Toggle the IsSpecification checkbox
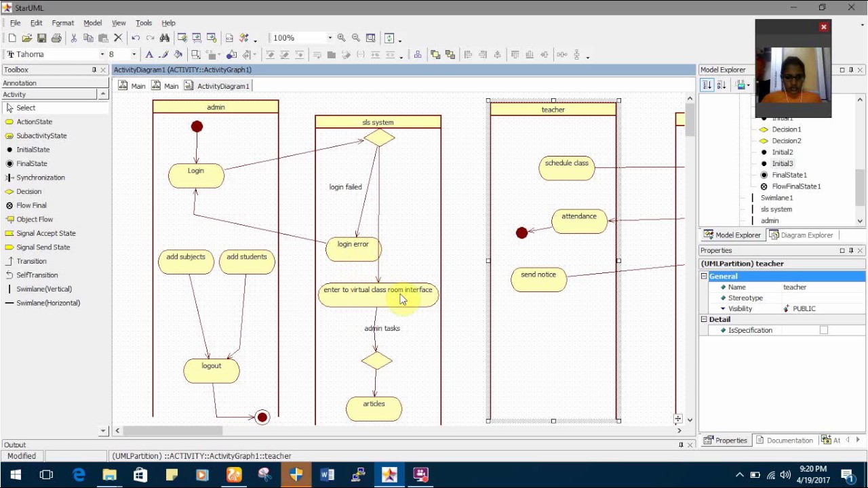This screenshot has height=488, width=868. click(x=824, y=330)
